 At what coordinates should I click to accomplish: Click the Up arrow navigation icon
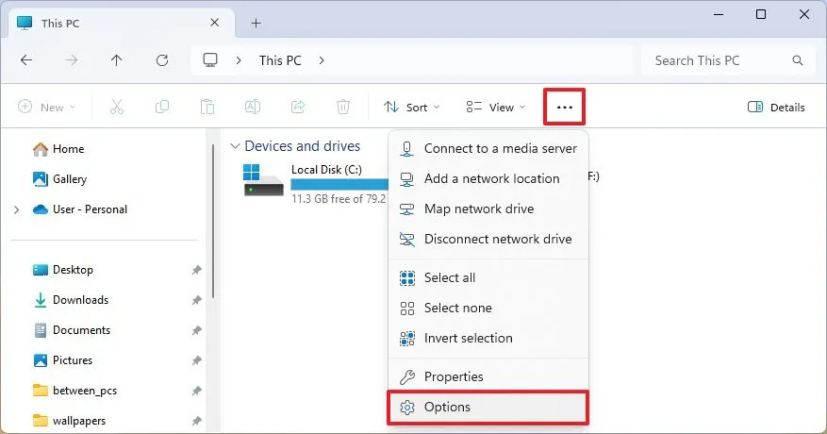click(117, 60)
